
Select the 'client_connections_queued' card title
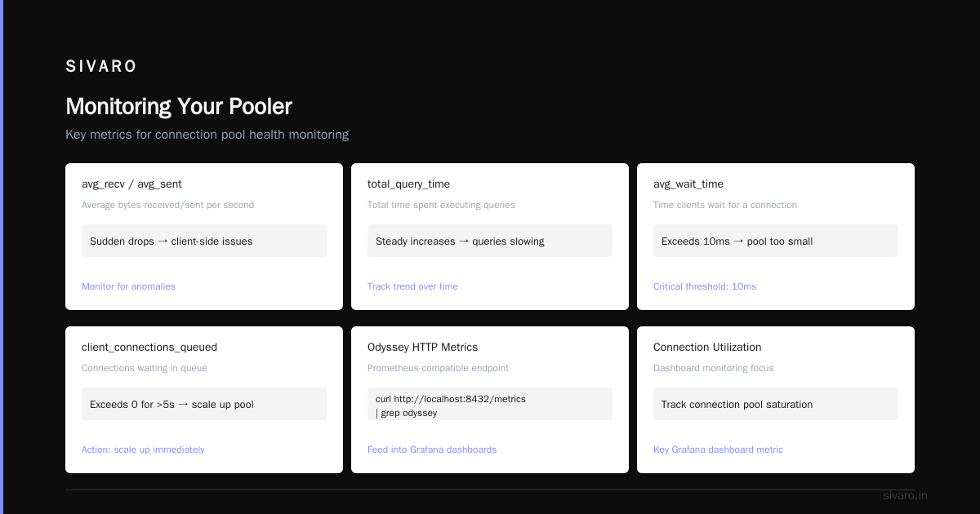(149, 348)
